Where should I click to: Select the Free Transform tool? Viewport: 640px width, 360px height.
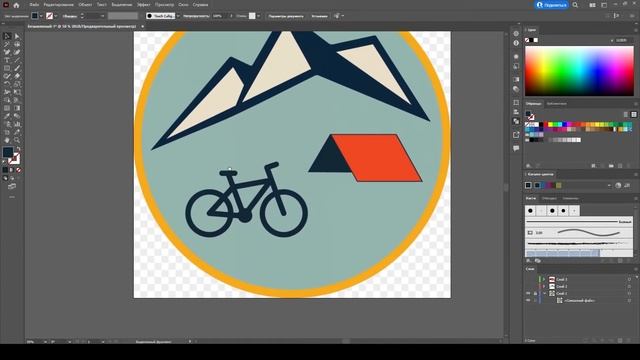click(x=17, y=92)
